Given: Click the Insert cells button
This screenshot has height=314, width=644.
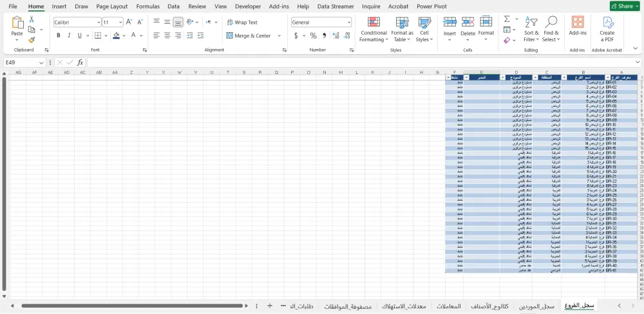Looking at the screenshot, I should click(x=450, y=29).
